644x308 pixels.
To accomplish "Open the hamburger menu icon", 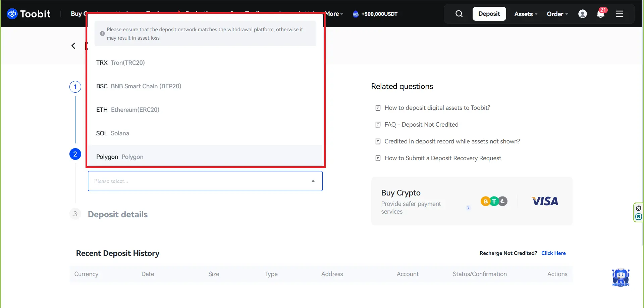I will (x=620, y=14).
